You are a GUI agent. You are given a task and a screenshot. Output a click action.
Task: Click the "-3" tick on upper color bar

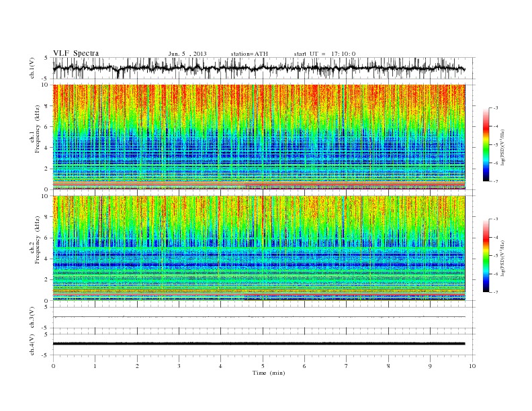point(496,108)
